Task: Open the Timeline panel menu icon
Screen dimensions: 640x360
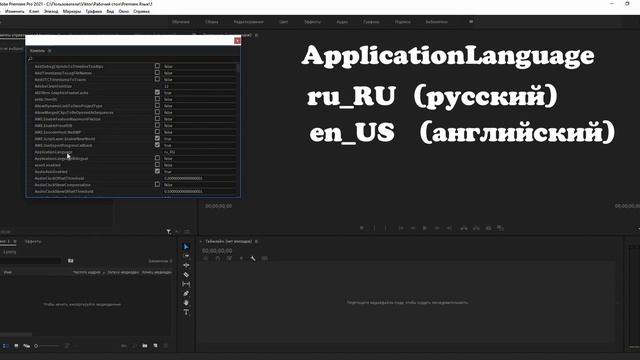Action: point(256,242)
